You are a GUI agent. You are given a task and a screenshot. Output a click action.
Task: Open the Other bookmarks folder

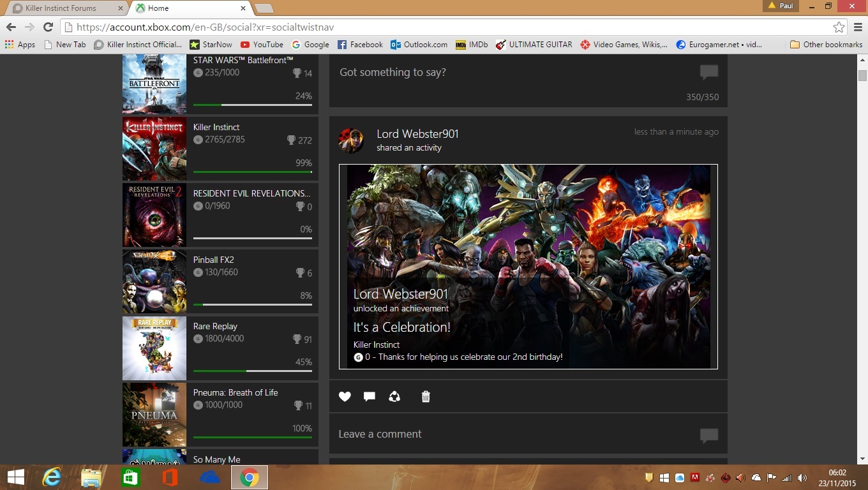(826, 45)
